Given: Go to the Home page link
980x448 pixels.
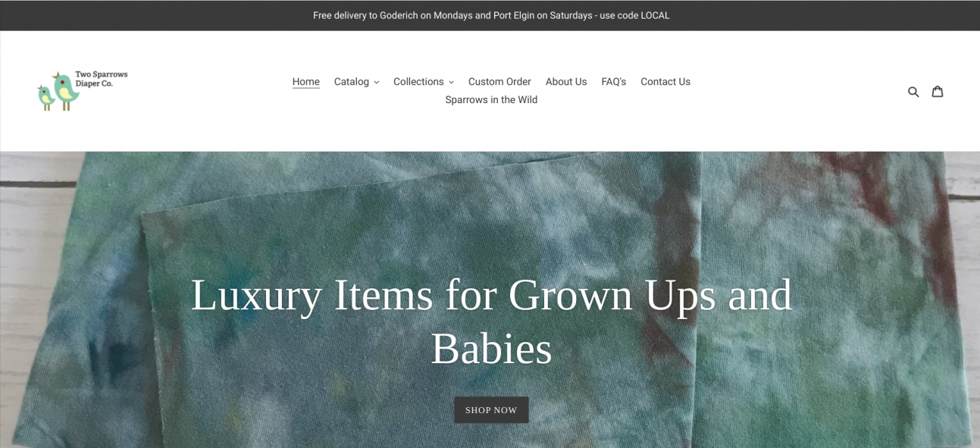Looking at the screenshot, I should point(306,82).
